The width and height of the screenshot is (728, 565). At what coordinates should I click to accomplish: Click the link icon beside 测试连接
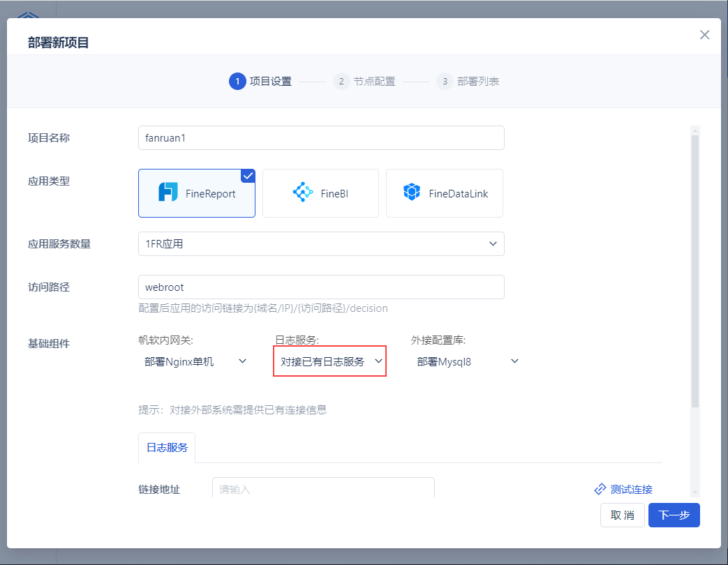point(600,489)
